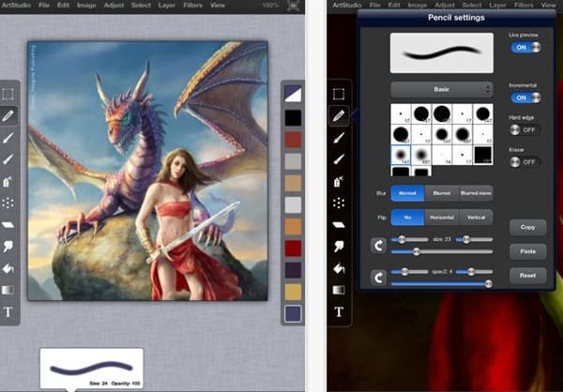Click the long slider below the size label
Viewport: 563px width, 392px height.
[442, 251]
